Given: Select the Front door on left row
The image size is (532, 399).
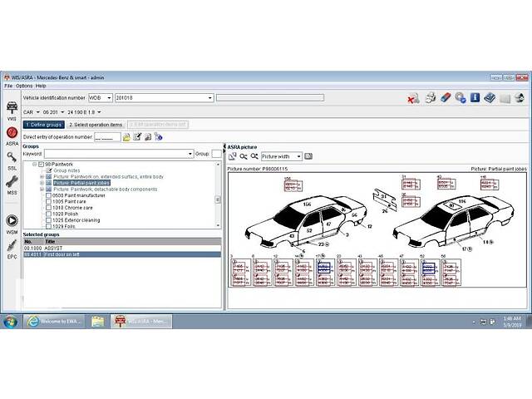Looking at the screenshot, I should pos(122,254).
